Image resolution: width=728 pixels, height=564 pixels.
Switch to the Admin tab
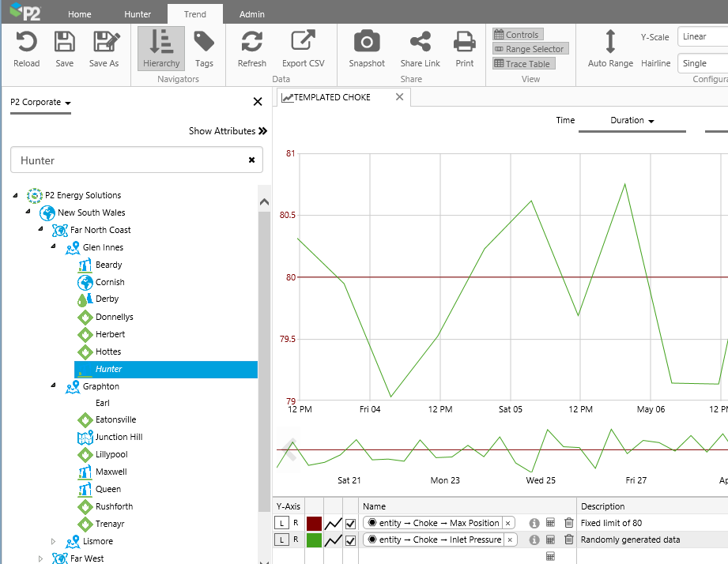(x=252, y=14)
